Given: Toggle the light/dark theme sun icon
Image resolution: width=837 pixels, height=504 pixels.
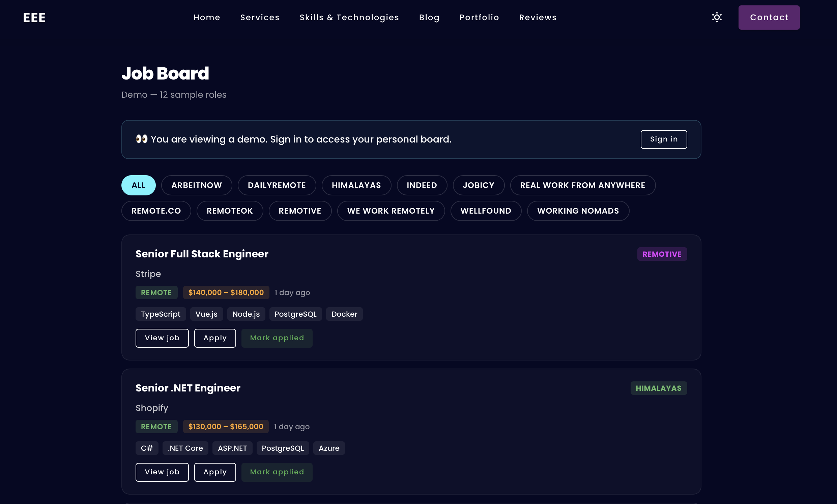Looking at the screenshot, I should pos(716,17).
